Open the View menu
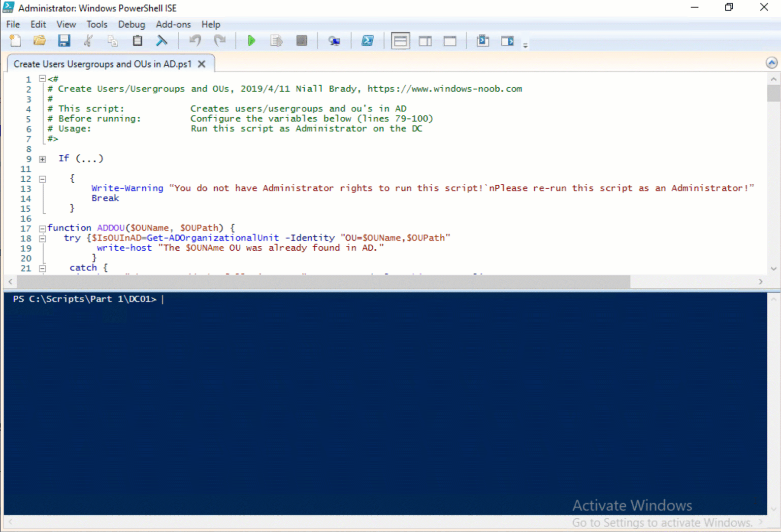The width and height of the screenshot is (781, 532). point(66,24)
